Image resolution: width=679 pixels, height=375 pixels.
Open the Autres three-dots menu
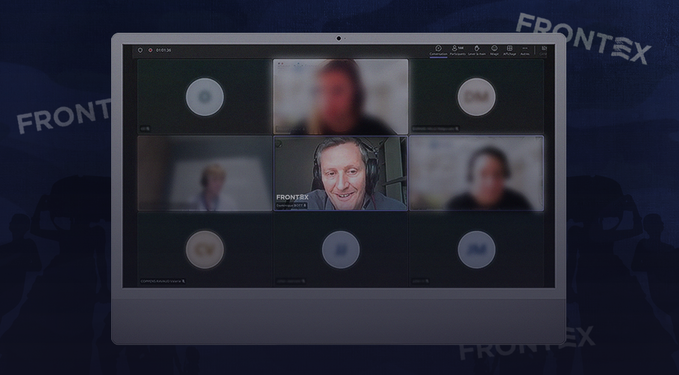525,50
